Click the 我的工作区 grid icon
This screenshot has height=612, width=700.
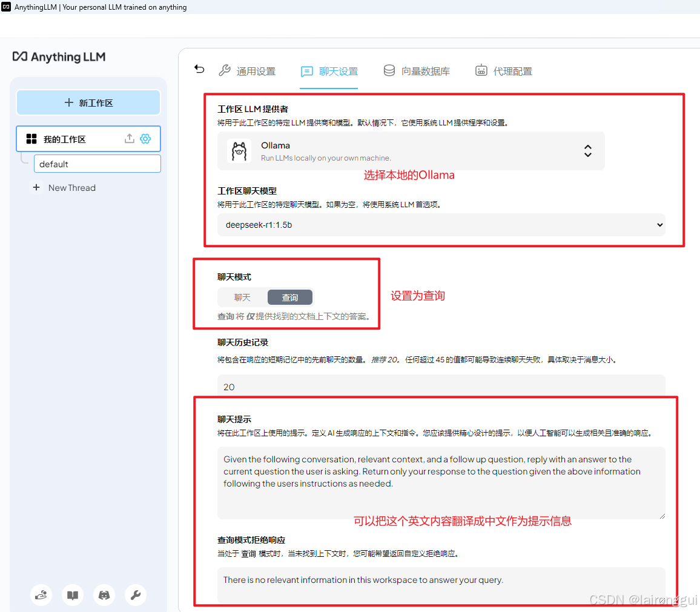(31, 139)
